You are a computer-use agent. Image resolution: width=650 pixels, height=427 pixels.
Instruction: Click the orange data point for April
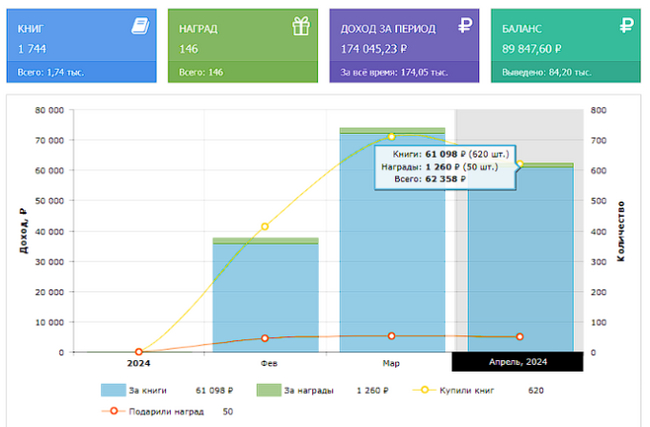point(519,337)
